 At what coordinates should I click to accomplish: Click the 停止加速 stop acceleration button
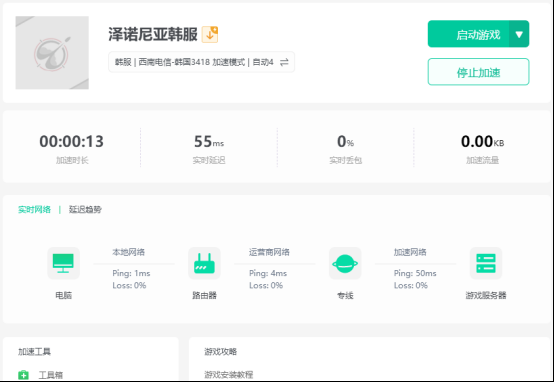tap(478, 72)
